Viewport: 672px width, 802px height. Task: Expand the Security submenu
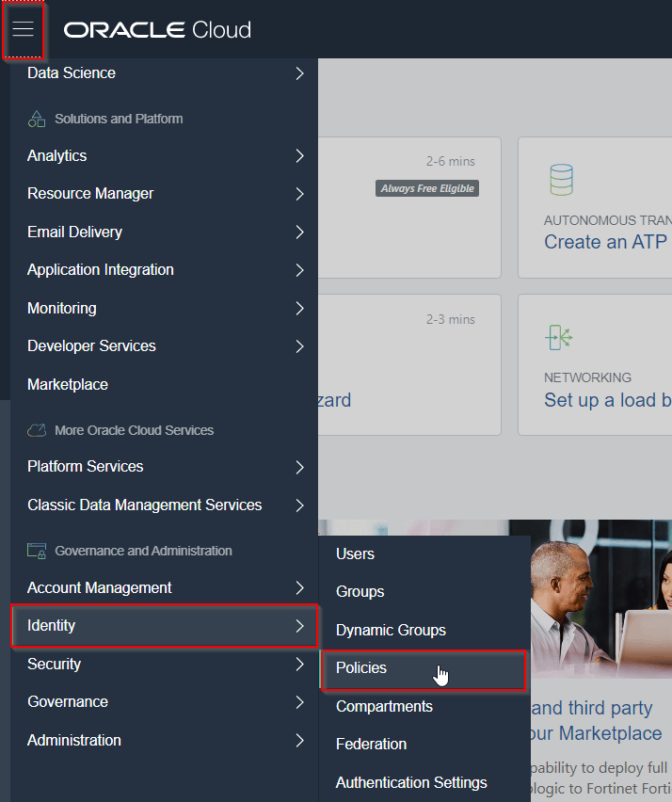click(54, 664)
